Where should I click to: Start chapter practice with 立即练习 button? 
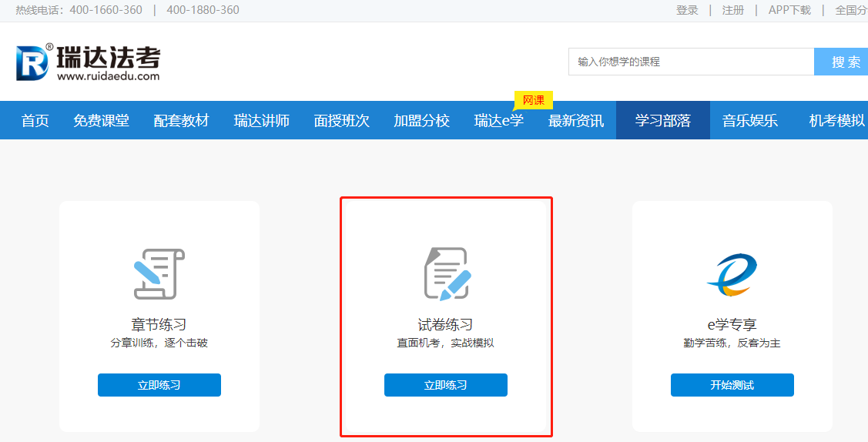[159, 385]
